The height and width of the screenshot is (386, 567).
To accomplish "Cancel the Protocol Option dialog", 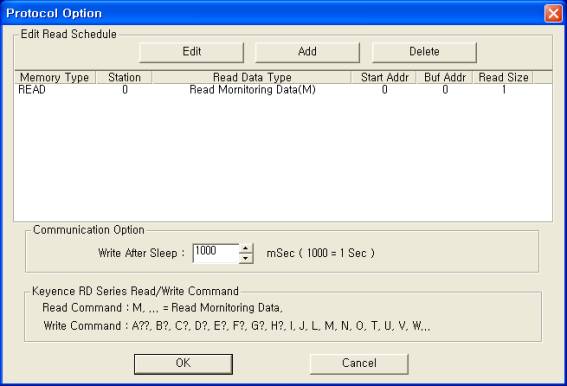I will [359, 364].
